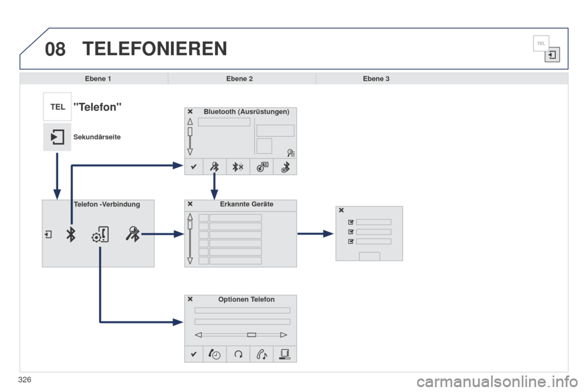Viewport: 588px width, 392px height.
Task: Close the Erkannte Geräte panel
Action: pyautogui.click(x=190, y=204)
